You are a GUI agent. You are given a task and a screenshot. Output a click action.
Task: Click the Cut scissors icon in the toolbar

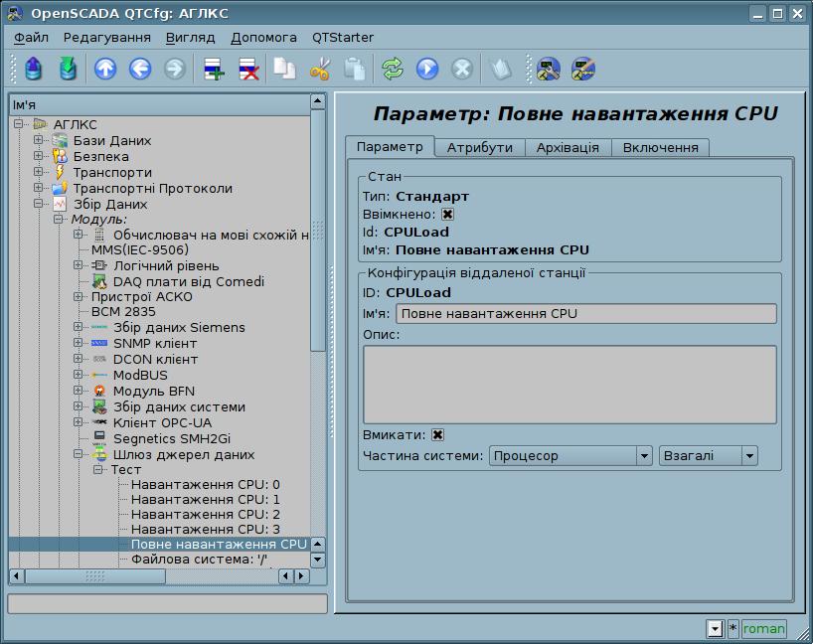pyautogui.click(x=319, y=69)
